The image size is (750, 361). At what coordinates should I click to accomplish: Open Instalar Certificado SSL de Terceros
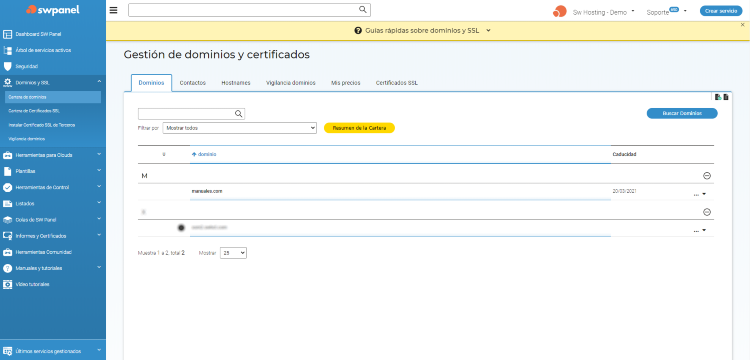42,125
